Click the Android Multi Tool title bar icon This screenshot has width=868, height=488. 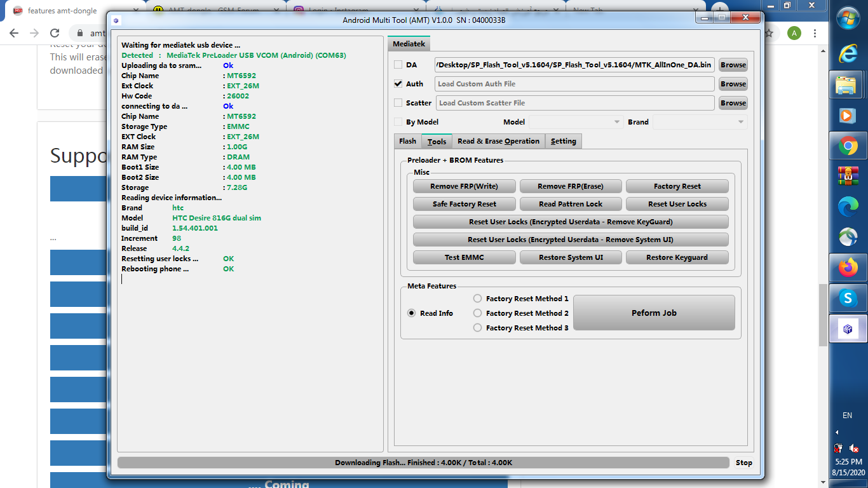(116, 20)
